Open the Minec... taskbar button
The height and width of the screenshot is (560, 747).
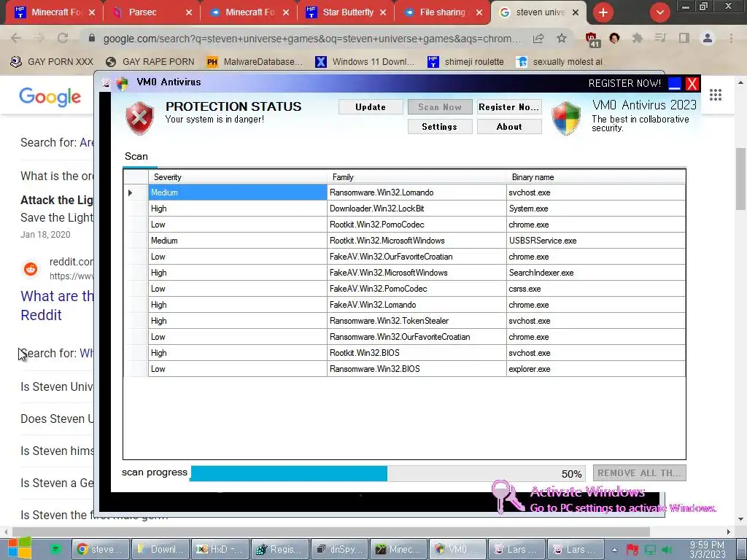pos(399,549)
